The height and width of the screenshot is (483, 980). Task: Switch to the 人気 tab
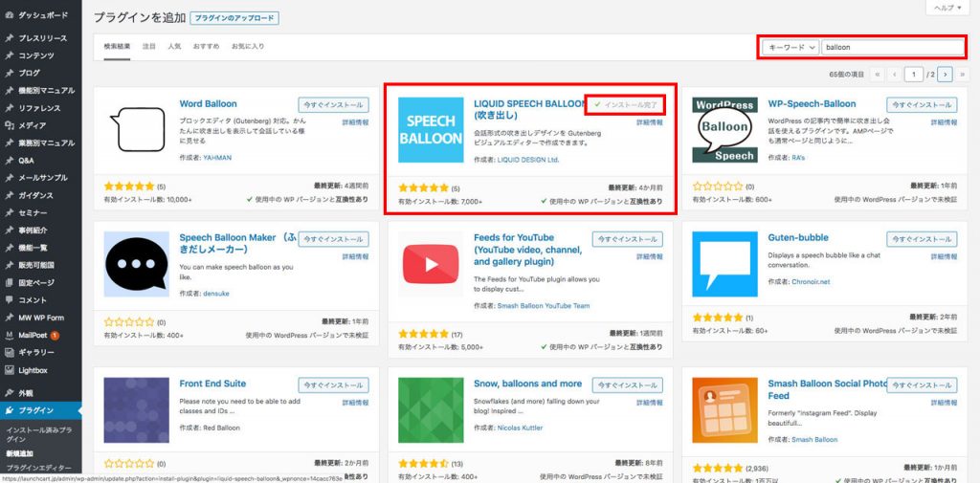pyautogui.click(x=174, y=46)
